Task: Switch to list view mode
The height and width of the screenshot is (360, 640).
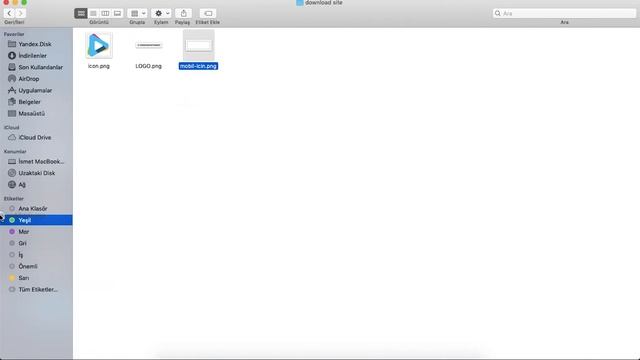Action: 93,13
